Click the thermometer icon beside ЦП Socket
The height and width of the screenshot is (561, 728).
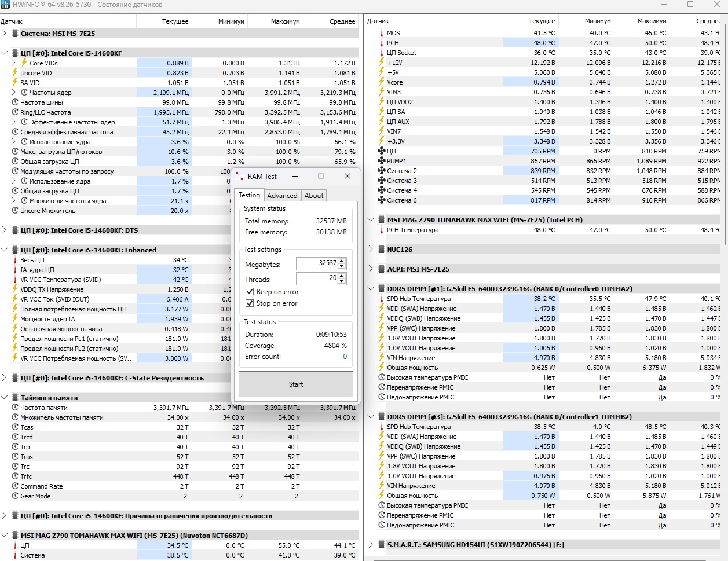tap(382, 53)
